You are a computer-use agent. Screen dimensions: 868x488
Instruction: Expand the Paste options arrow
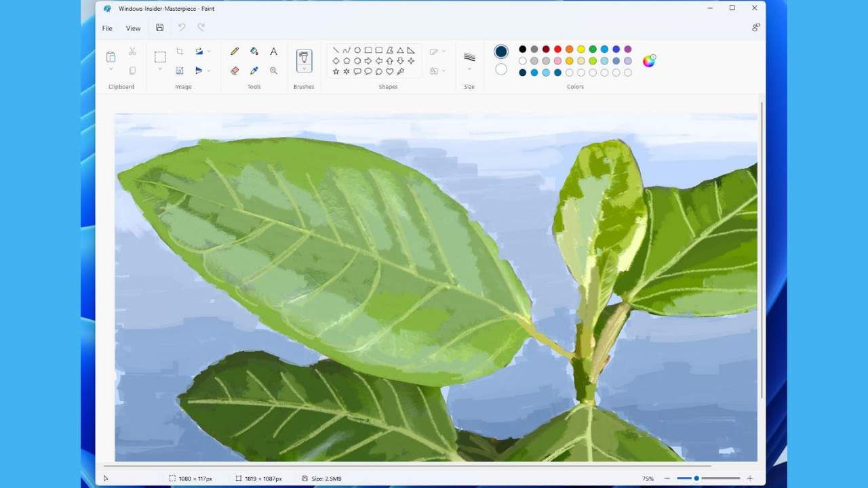111,69
